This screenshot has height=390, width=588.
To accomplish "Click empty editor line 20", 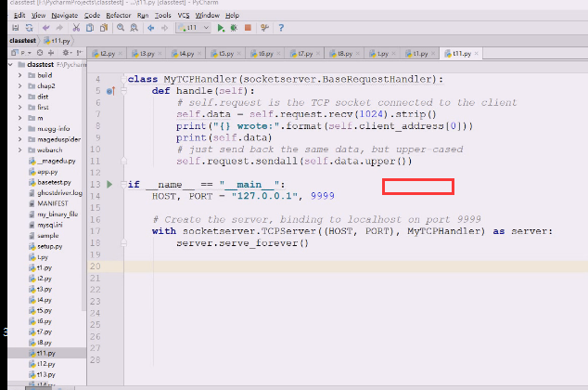I will tap(356, 266).
